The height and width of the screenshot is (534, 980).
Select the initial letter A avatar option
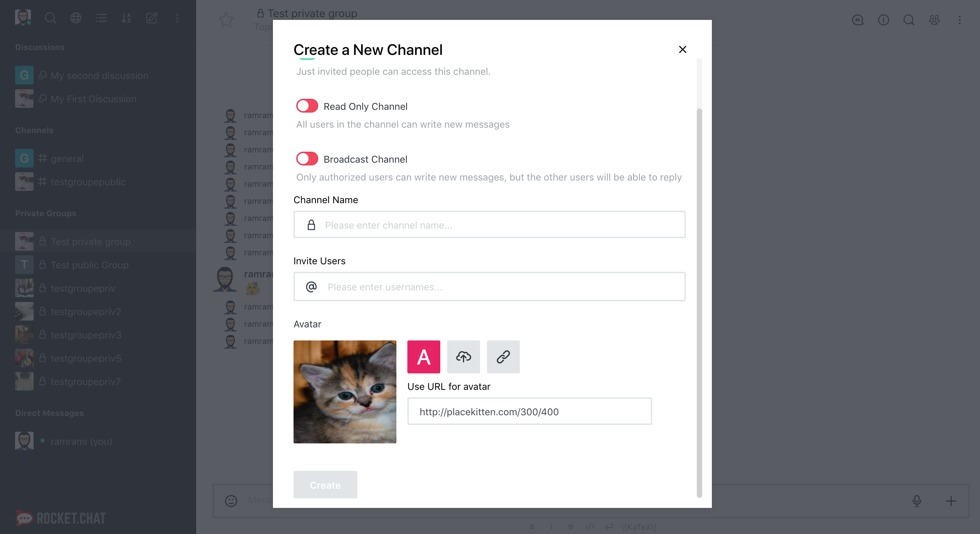click(x=423, y=357)
